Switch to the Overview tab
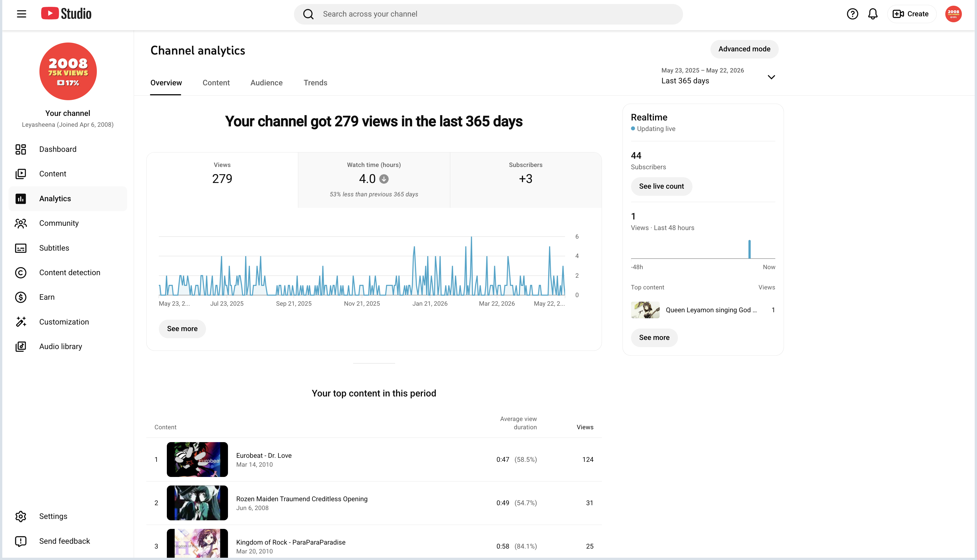The height and width of the screenshot is (560, 977). [166, 83]
